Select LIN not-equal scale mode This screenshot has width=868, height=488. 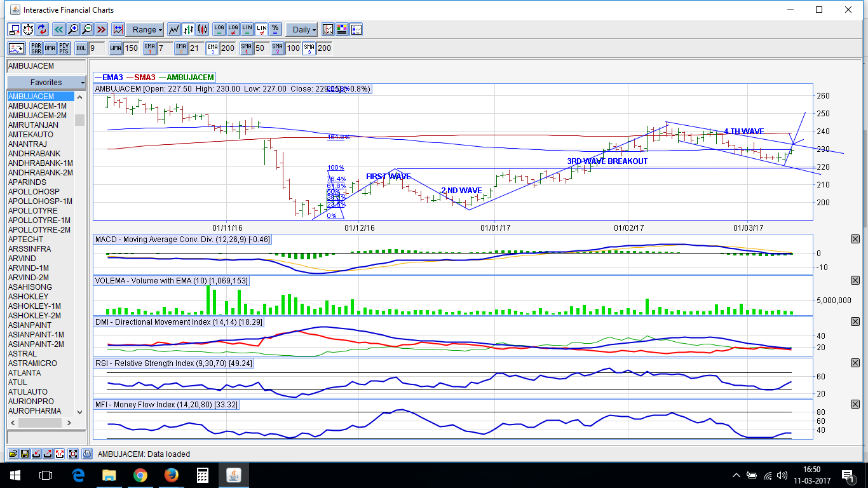(261, 29)
